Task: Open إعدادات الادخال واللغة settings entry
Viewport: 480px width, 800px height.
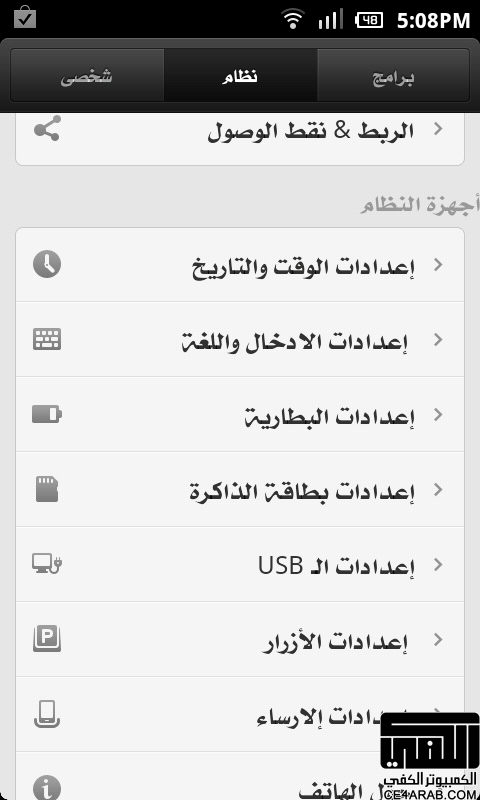Action: coord(240,339)
